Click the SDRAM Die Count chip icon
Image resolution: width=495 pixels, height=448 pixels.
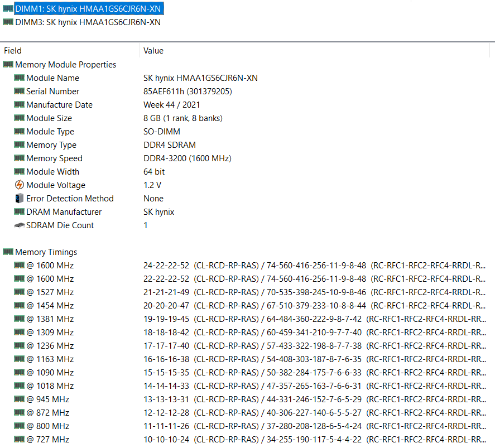[20, 225]
